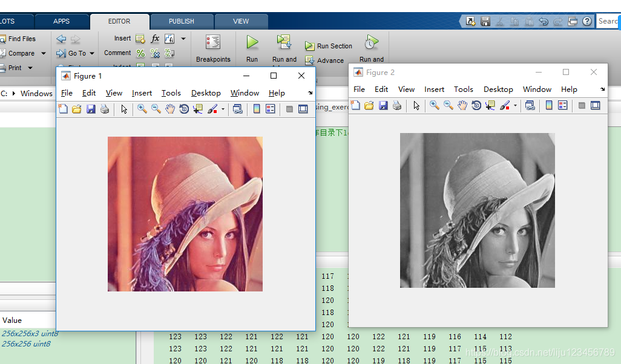Activate Zoom In tool in Figure 2
The width and height of the screenshot is (621, 364).
(435, 105)
